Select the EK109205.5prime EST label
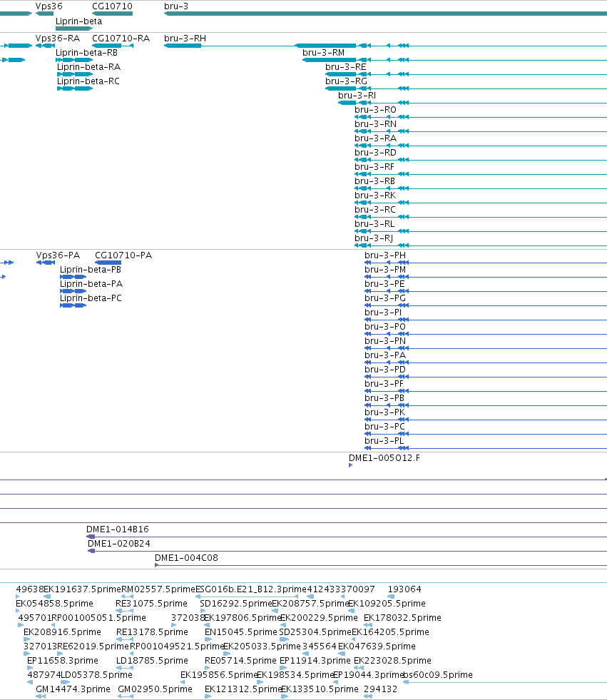This screenshot has width=607, height=700. pos(387,604)
